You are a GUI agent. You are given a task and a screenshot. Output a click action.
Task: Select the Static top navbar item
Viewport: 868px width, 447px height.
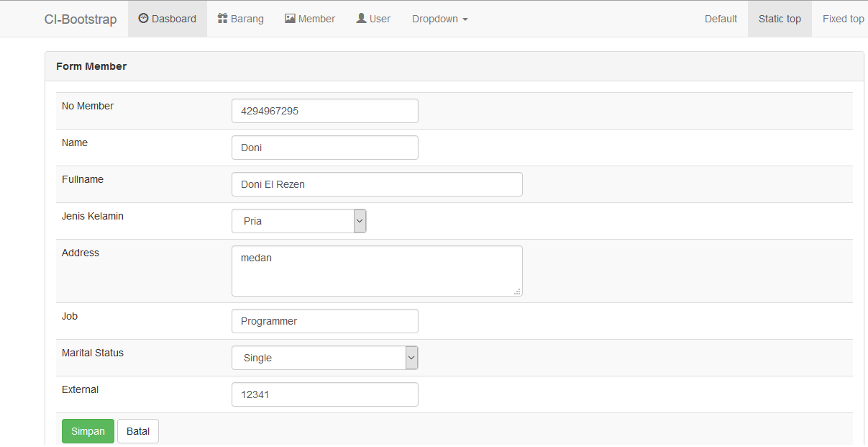780,19
